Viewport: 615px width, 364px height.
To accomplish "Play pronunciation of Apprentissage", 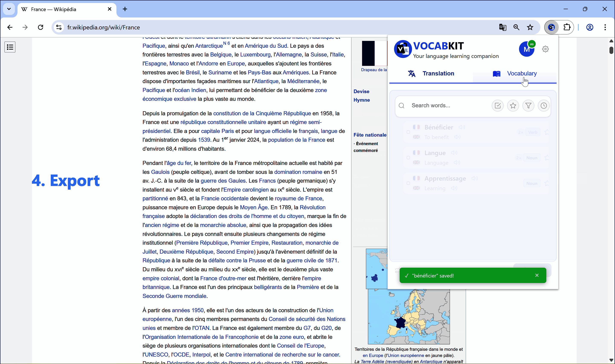I will click(474, 178).
